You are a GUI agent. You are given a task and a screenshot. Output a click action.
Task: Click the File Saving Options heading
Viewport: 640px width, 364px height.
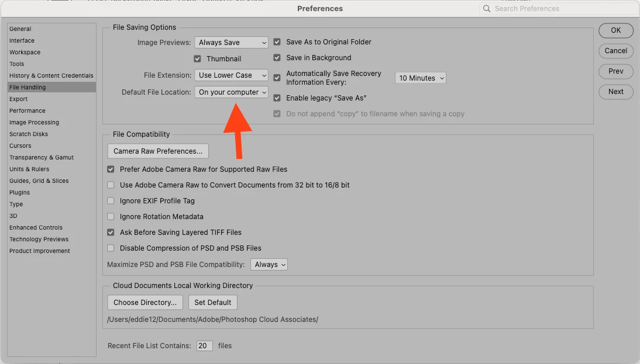click(x=144, y=27)
